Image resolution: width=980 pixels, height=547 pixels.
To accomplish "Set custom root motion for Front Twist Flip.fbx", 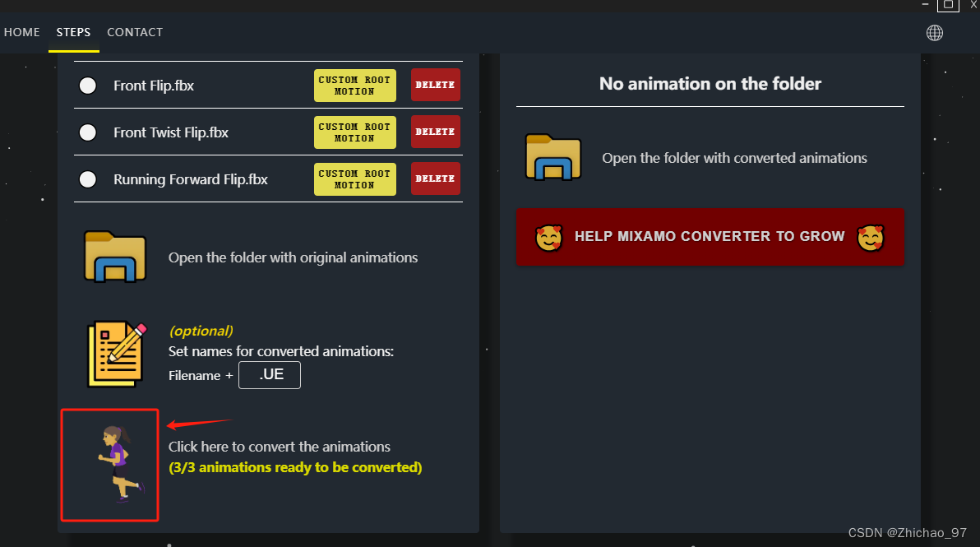I will tap(354, 132).
